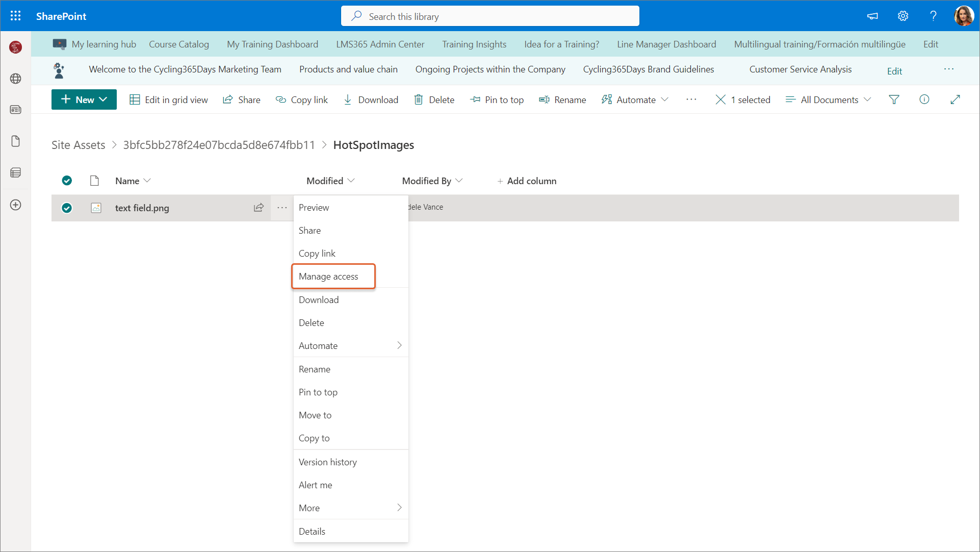Screen dimensions: 980x552
Task: Open the Modified column dropdown
Action: click(x=330, y=181)
